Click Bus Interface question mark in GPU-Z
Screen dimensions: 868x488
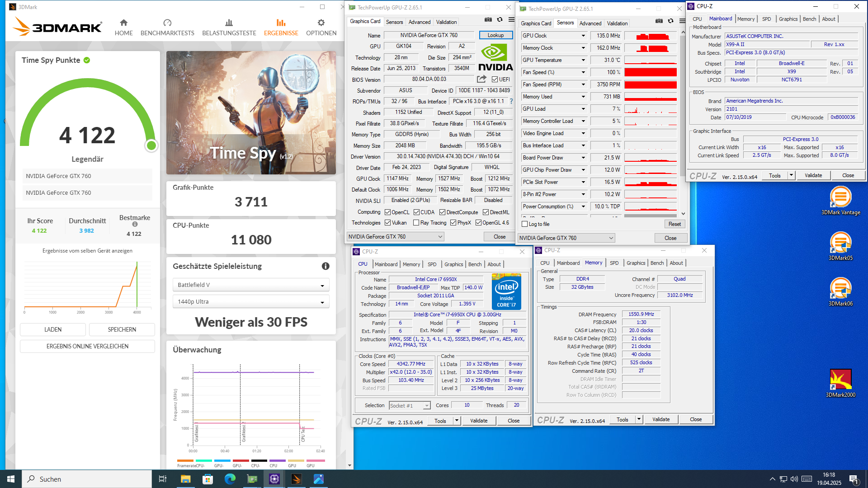point(511,102)
